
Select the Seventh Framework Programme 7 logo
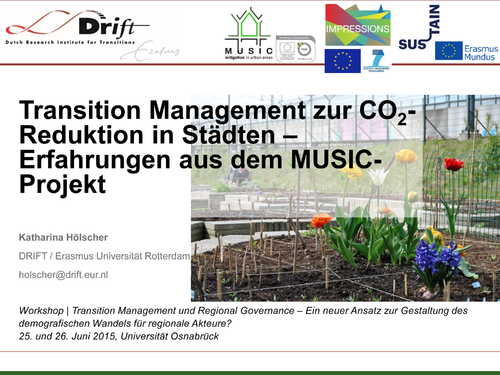tap(377, 60)
